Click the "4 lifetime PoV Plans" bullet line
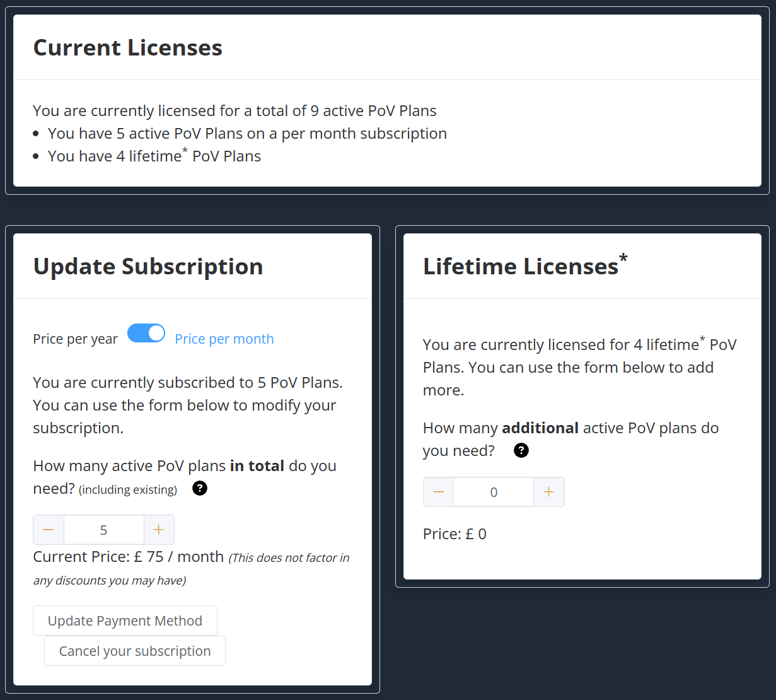 (x=154, y=156)
